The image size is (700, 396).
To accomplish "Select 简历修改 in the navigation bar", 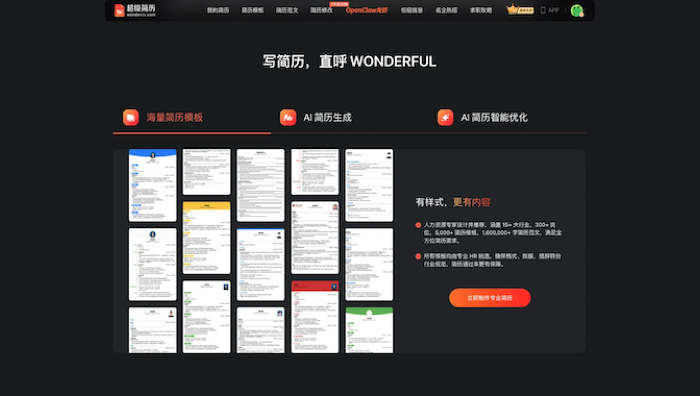I will pos(321,10).
